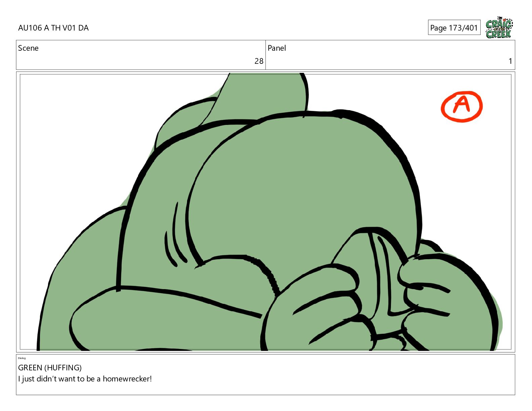Image resolution: width=532 pixels, height=411 pixels.
Task: Click the small 'Dialog' label
Action: [22, 358]
